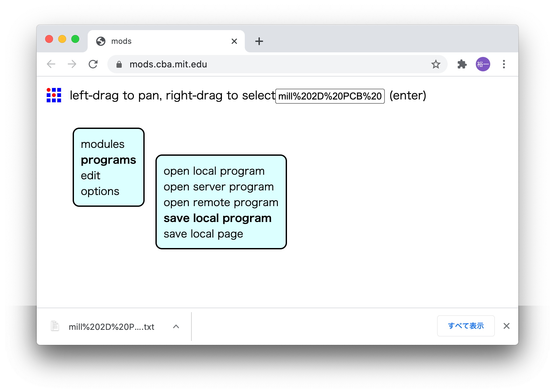Click the show all downloads button
This screenshot has height=392, width=555.
pyautogui.click(x=466, y=326)
